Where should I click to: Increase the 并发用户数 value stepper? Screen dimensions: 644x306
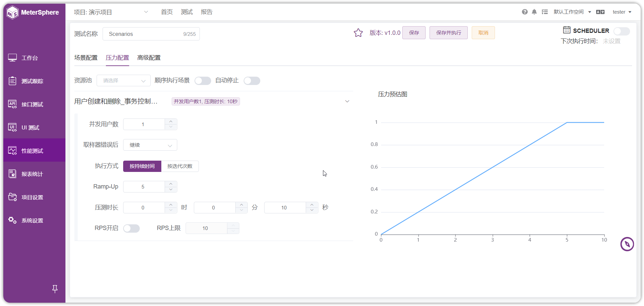coord(171,121)
